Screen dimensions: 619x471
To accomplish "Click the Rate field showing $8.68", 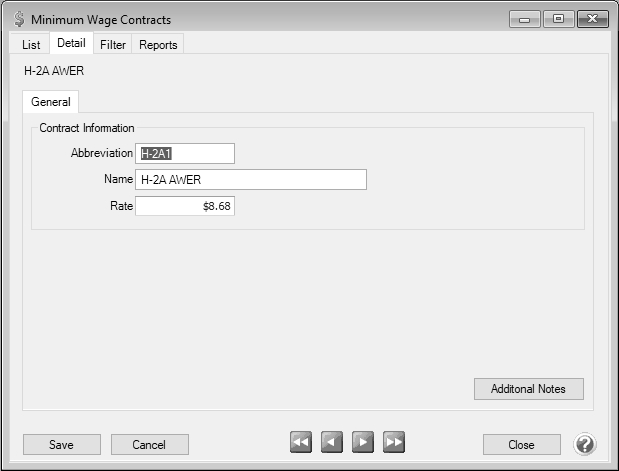I will click(x=185, y=205).
